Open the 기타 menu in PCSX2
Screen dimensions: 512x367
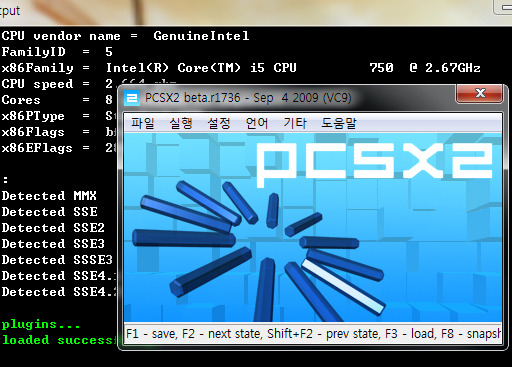295,123
